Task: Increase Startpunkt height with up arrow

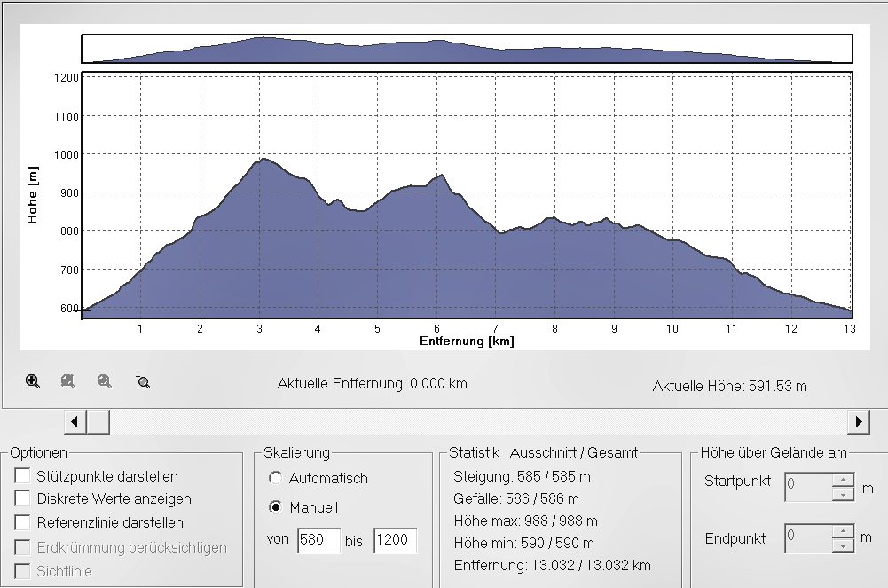Action: coord(842,479)
